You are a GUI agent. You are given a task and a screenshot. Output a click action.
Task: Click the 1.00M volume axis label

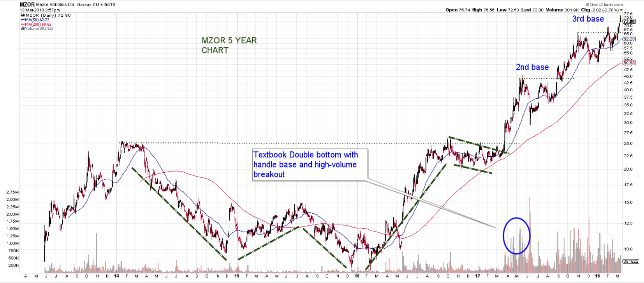tap(13, 243)
